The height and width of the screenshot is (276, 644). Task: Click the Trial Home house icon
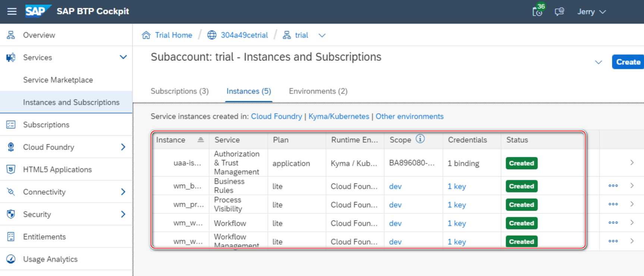[x=146, y=35]
